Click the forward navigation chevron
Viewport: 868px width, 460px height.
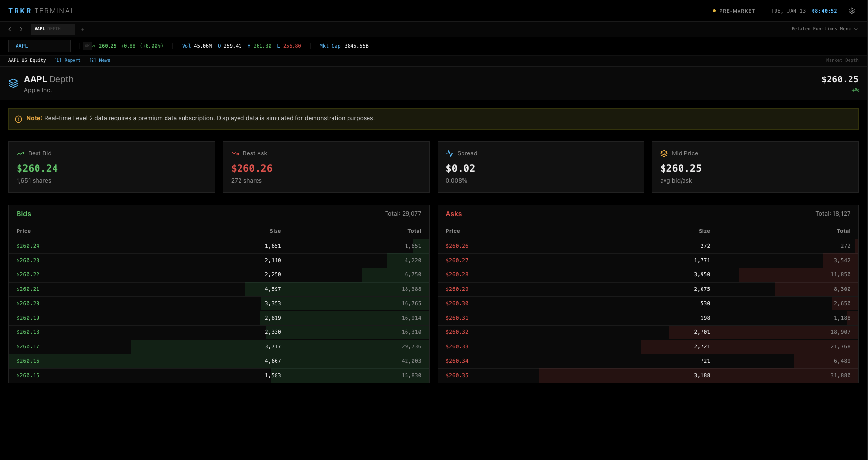click(x=21, y=29)
